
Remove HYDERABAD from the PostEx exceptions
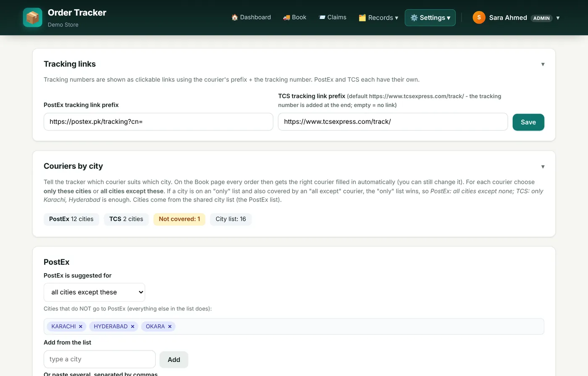(x=133, y=326)
